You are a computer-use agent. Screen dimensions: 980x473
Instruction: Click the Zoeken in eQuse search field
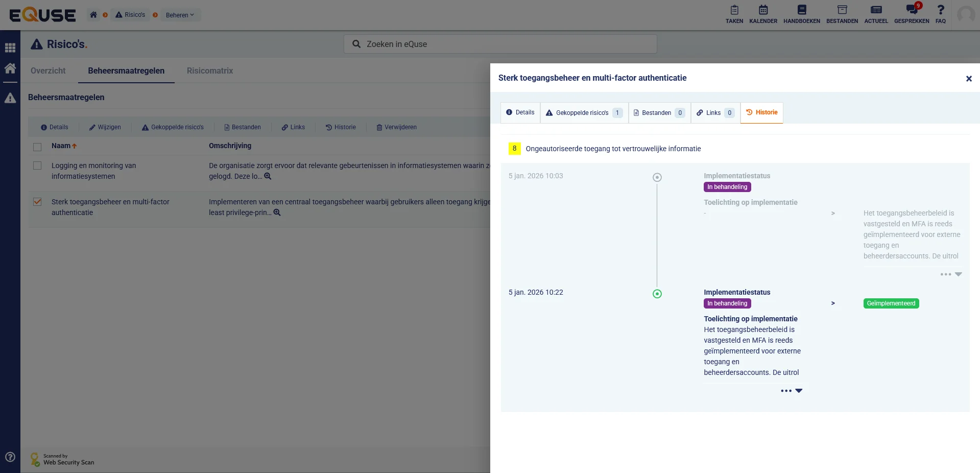click(500, 44)
